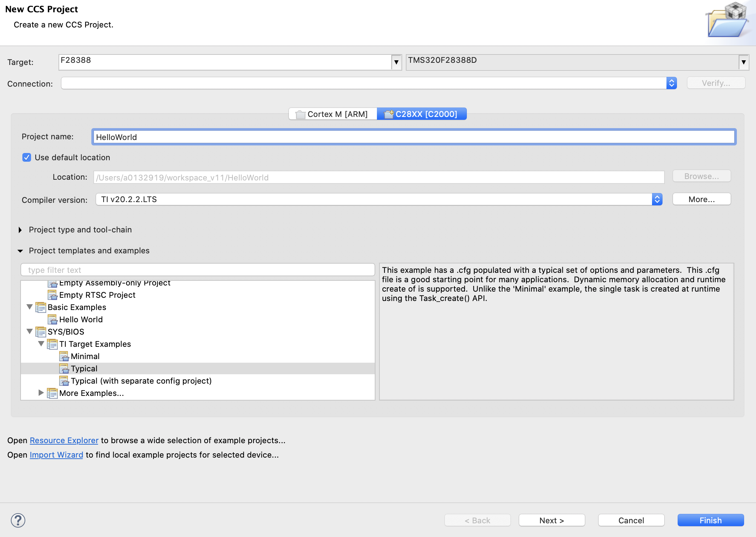This screenshot has height=537, width=756.
Task: Collapse Project templates and examples section
Action: tap(20, 251)
